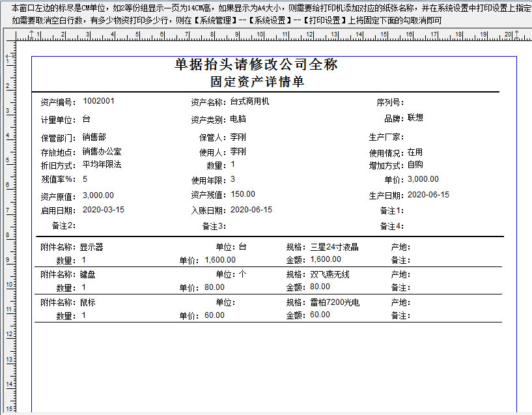532x415 pixels.
Task: Click the specification 雷柏7200光电
Action: point(334,302)
